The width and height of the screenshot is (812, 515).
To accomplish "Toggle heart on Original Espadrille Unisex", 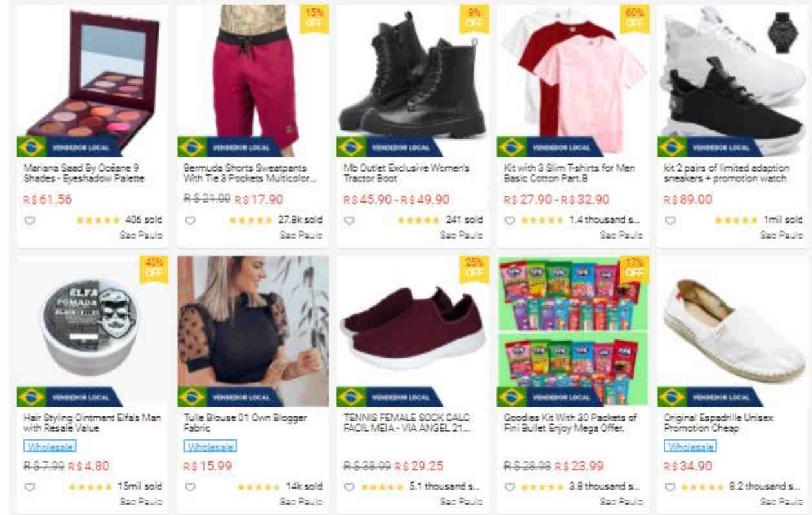I will [x=670, y=487].
